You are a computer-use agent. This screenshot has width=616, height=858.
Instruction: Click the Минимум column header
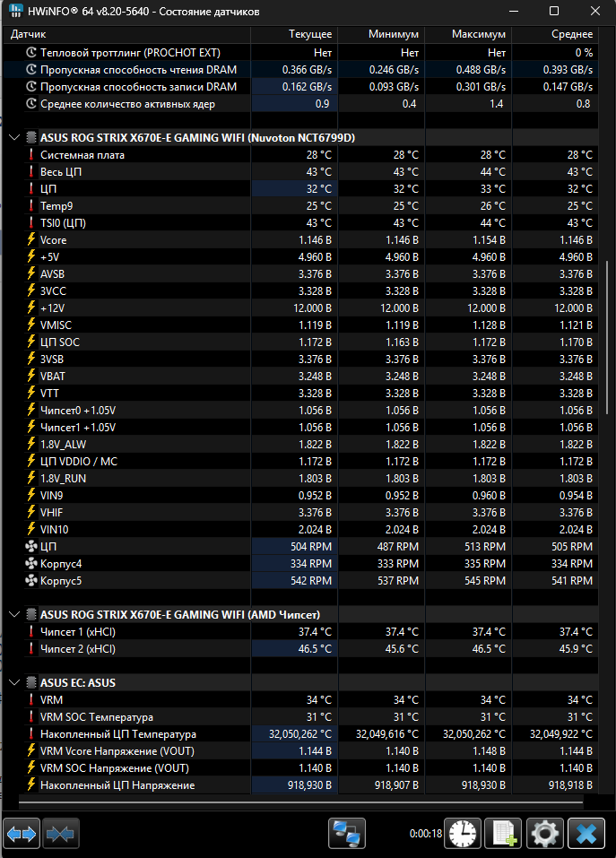[x=381, y=34]
